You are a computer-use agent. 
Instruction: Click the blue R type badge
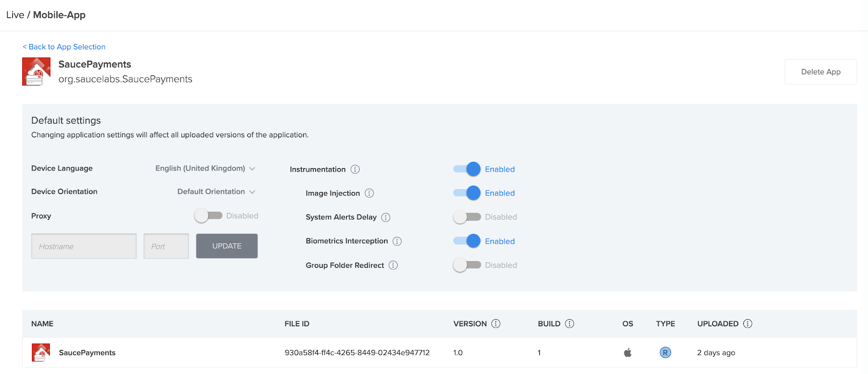point(665,353)
